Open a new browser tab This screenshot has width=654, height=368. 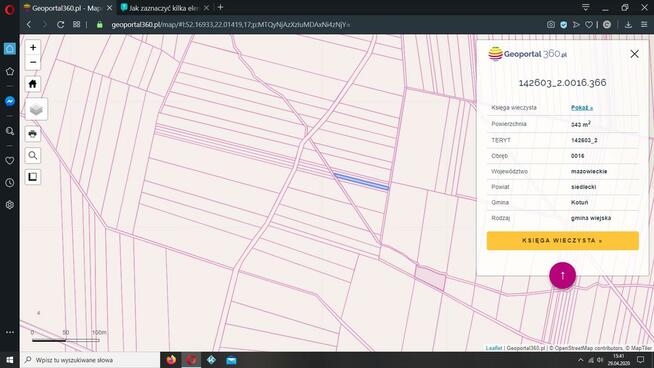(220, 8)
